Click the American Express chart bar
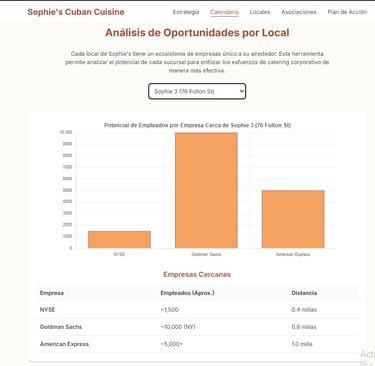Viewport: 375px width, 366px height. (x=293, y=219)
